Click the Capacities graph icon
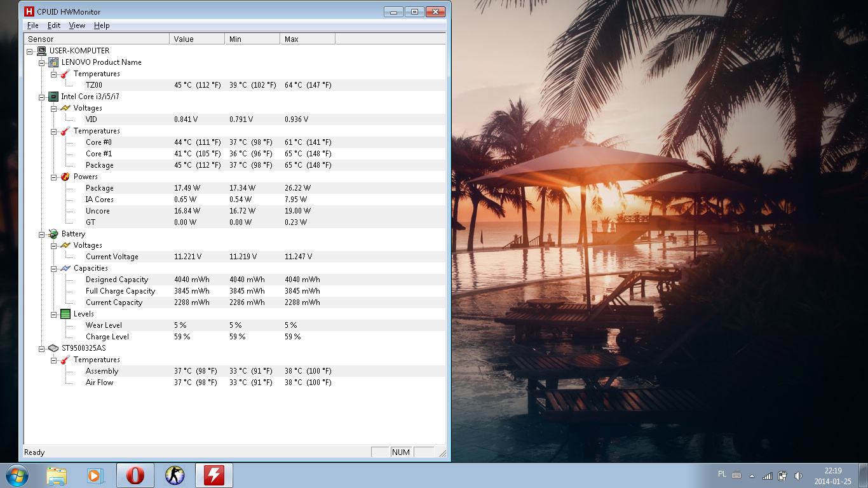Image resolution: width=868 pixels, height=488 pixels. [x=66, y=268]
